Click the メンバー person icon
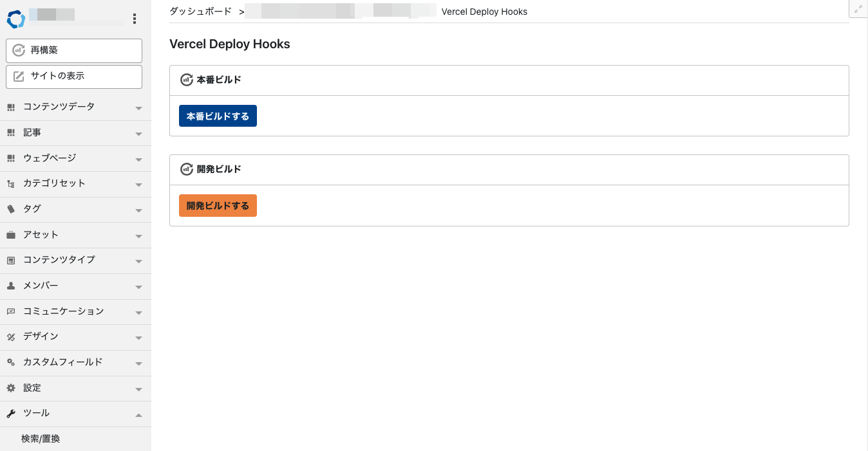This screenshot has width=868, height=451. pos(11,286)
